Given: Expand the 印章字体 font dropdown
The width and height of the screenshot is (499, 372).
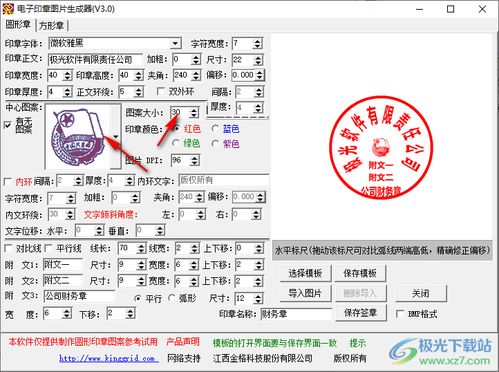Looking at the screenshot, I should click(x=175, y=43).
